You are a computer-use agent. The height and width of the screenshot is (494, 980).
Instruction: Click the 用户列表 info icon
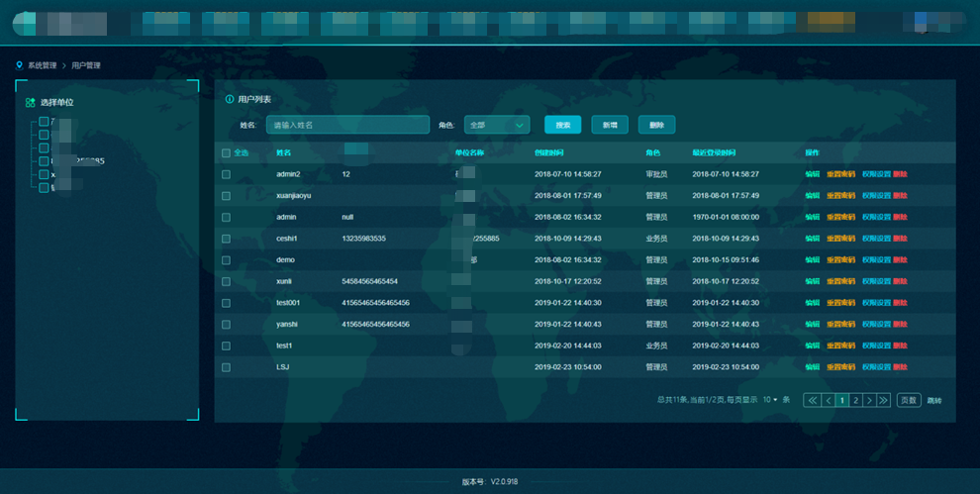point(230,99)
